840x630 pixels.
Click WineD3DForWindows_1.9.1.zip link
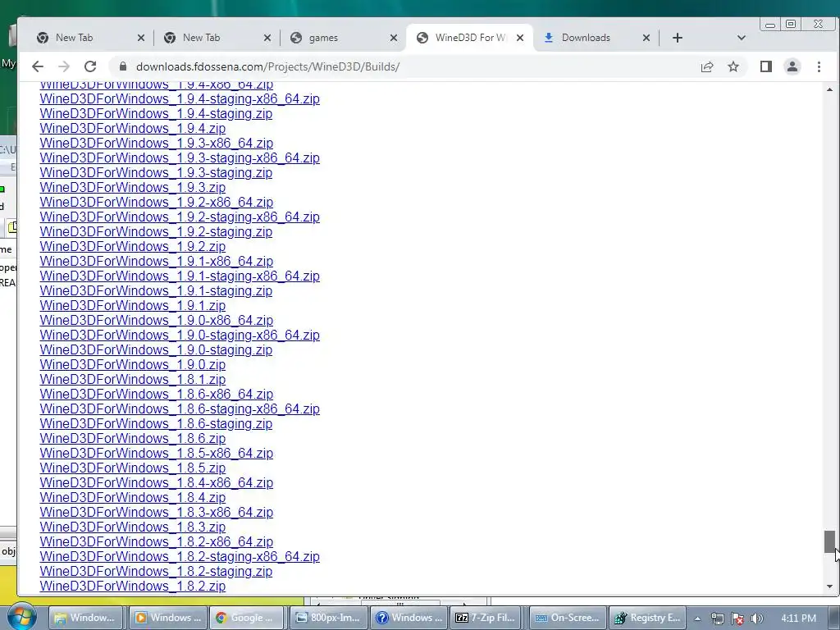pyautogui.click(x=132, y=305)
